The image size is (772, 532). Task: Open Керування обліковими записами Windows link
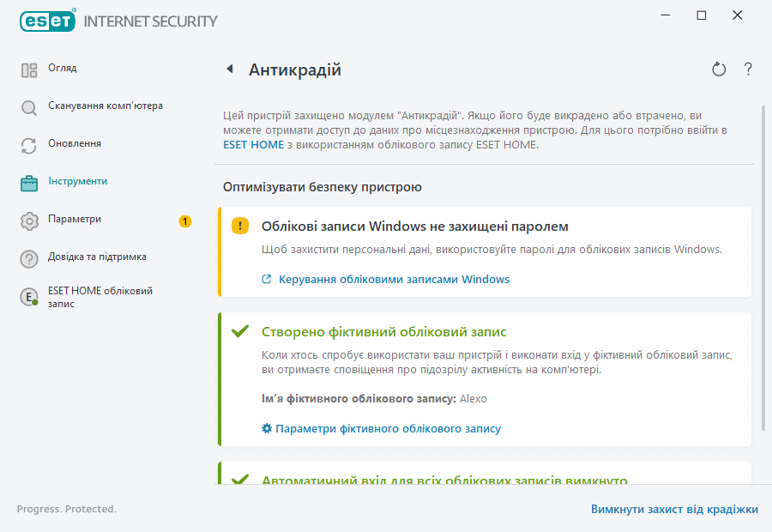pyautogui.click(x=394, y=280)
